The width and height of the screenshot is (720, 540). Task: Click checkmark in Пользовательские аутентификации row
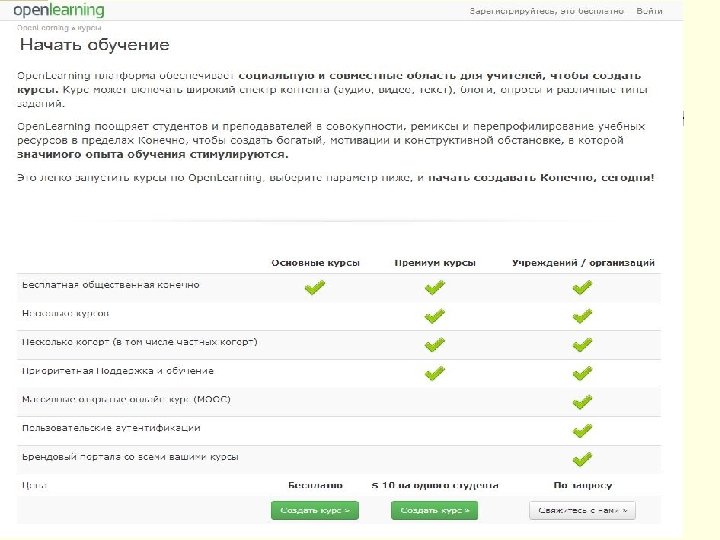coord(582,431)
